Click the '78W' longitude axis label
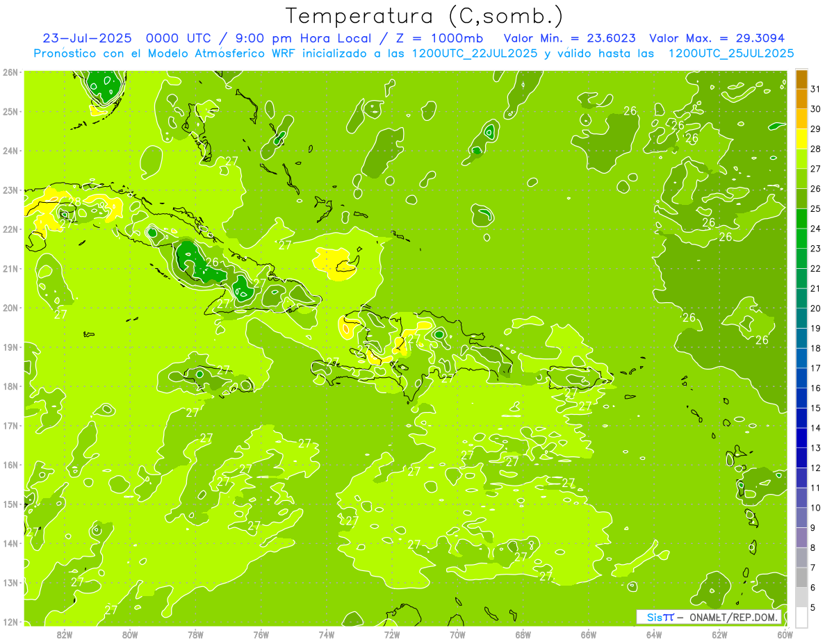 click(195, 634)
